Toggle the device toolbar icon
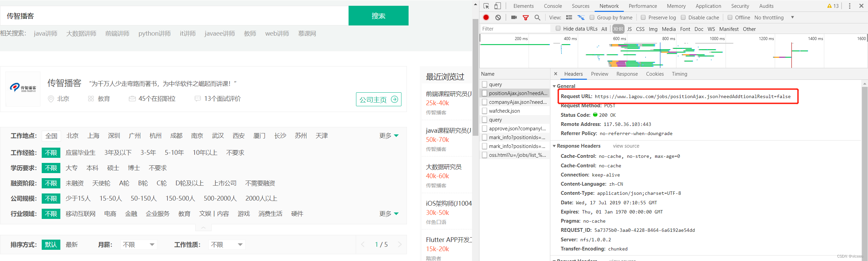This screenshot has height=261, width=868. click(x=497, y=6)
